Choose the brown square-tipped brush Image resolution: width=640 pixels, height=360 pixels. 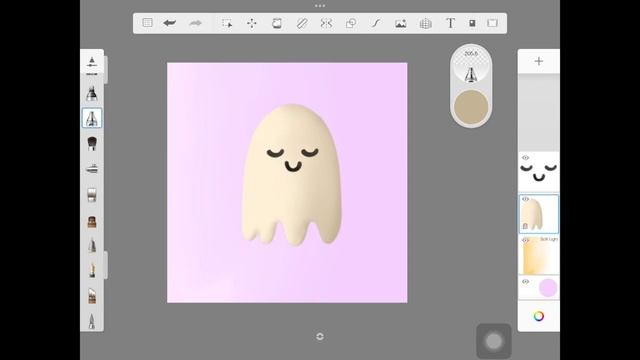[92, 222]
